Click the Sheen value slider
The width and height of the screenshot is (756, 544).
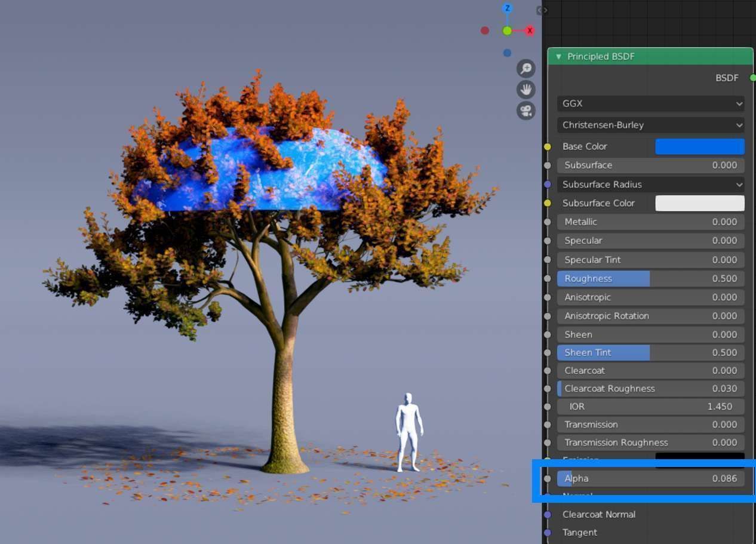coord(651,334)
